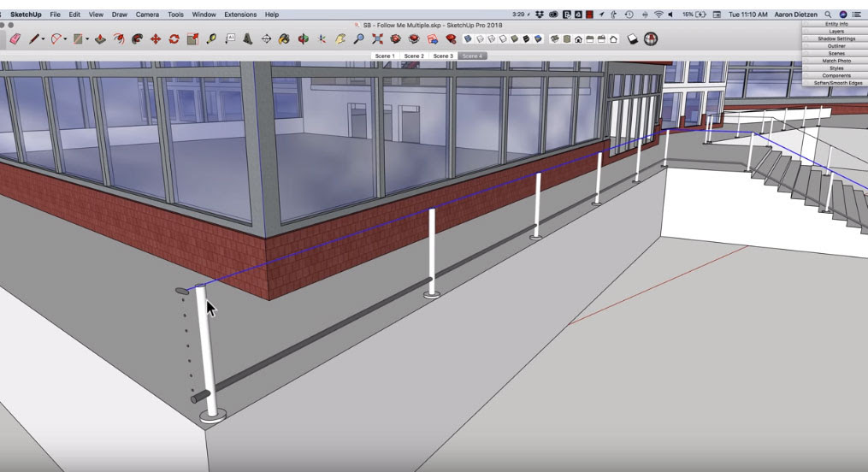This screenshot has height=472, width=868.
Task: Open the Line tool dropdown arrow
Action: 43,39
